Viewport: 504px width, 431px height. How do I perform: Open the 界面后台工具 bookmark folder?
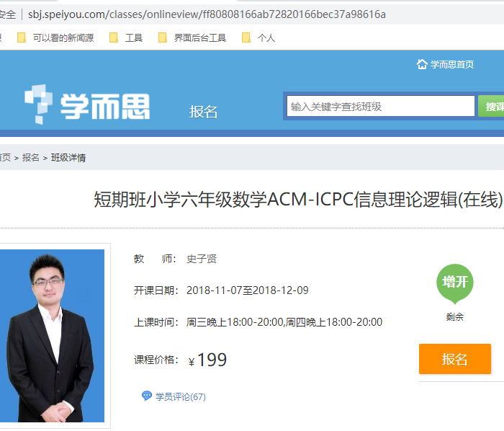coord(192,38)
